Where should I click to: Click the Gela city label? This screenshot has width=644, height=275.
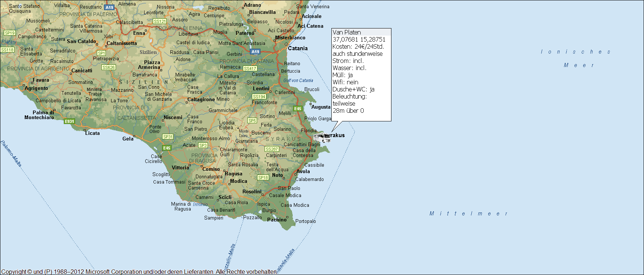click(128, 139)
